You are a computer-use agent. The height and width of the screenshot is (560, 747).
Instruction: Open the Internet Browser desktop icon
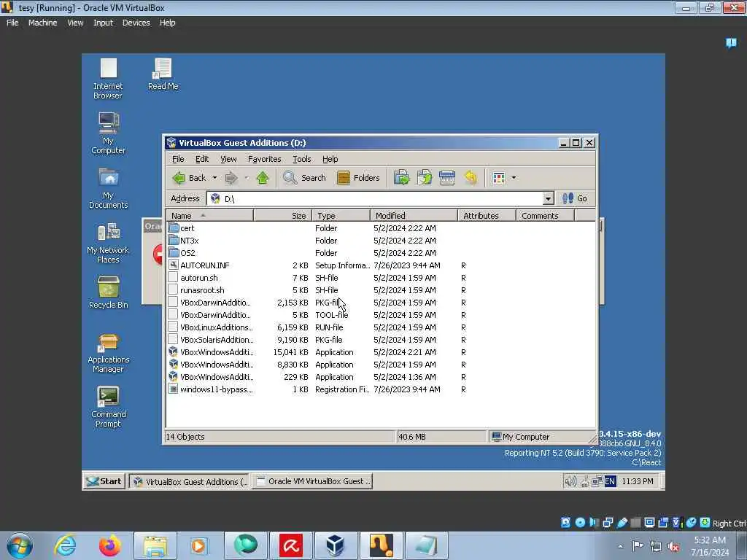coord(108,79)
